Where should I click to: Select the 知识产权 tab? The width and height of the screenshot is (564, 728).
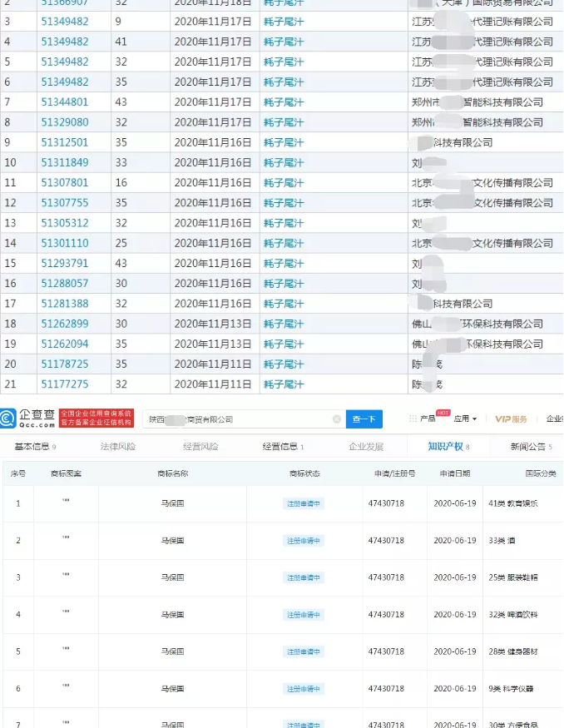448,447
